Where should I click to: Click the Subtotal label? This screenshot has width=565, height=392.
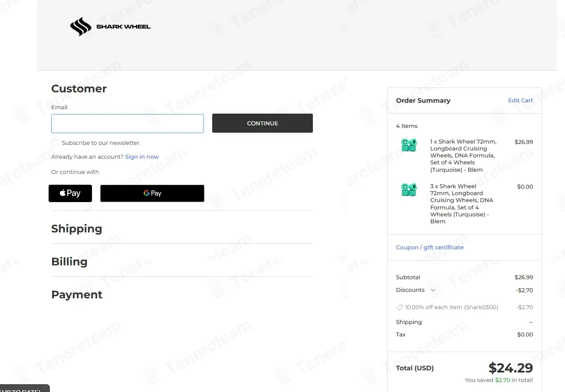408,278
